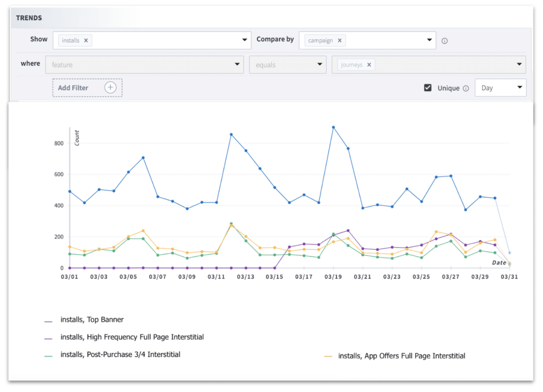Click the info icon next to Unique
The image size is (543, 392).
pos(466,88)
